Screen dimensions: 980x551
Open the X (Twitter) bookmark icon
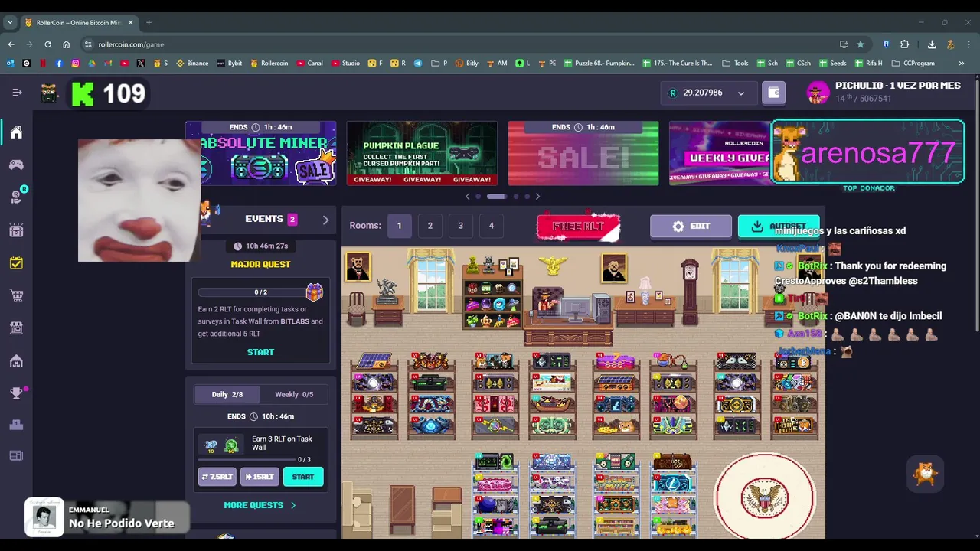click(x=140, y=64)
